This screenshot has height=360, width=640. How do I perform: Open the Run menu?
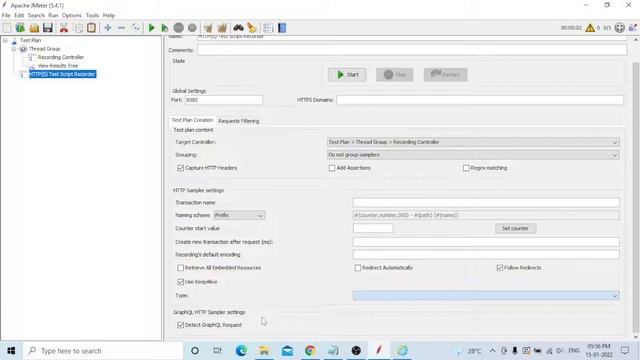53,15
